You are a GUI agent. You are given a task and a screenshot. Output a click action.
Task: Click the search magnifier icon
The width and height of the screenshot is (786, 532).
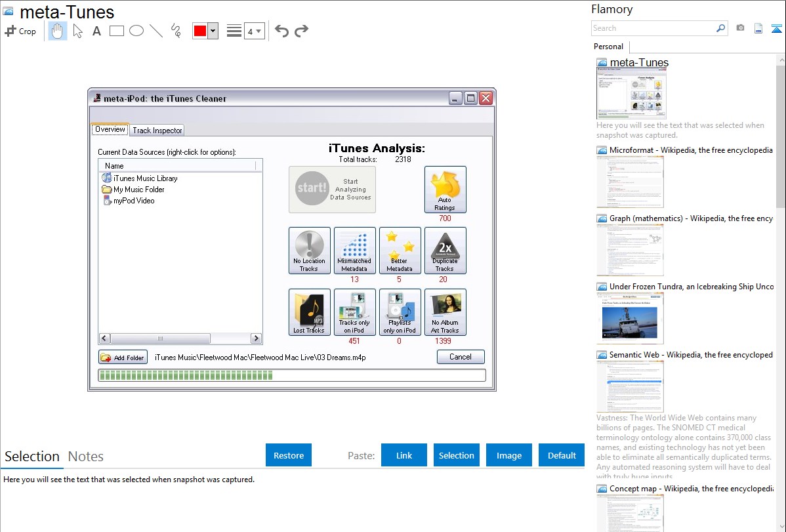(x=721, y=28)
